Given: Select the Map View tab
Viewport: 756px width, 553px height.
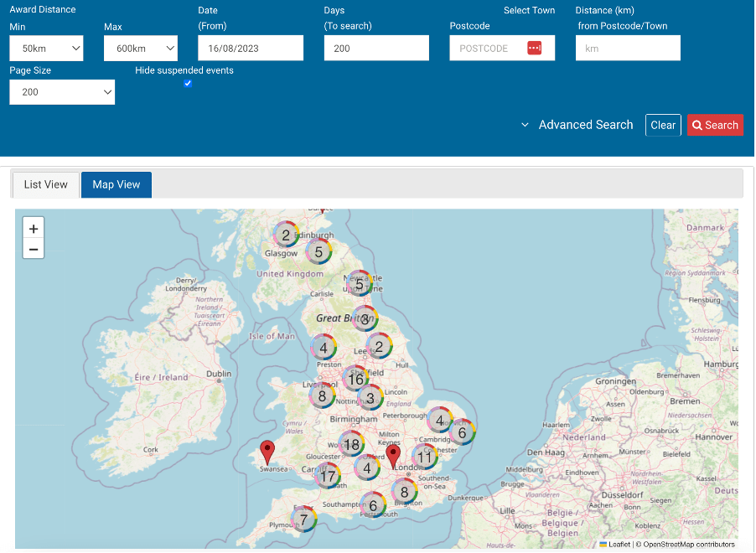Looking at the screenshot, I should pyautogui.click(x=117, y=184).
